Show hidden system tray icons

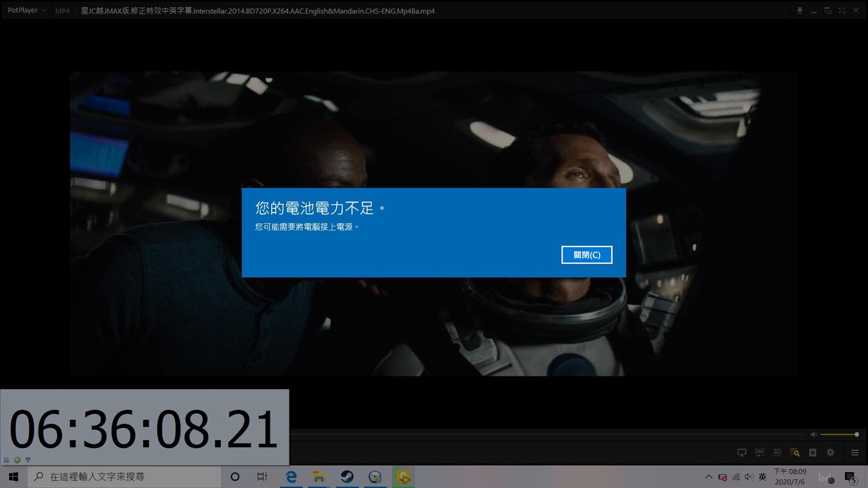(x=709, y=477)
